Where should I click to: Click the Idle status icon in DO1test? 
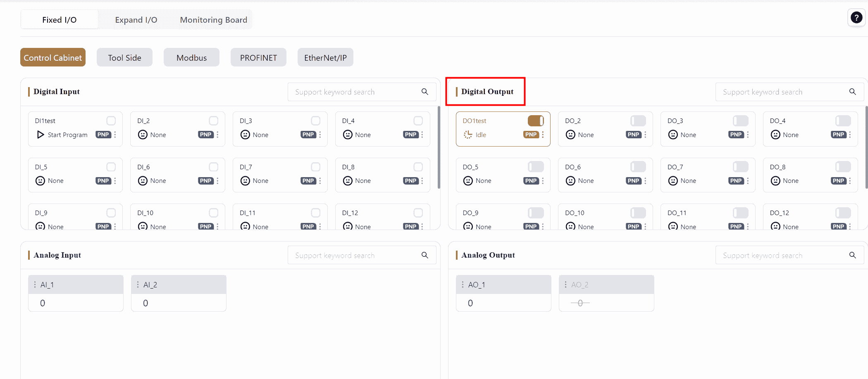tap(467, 135)
